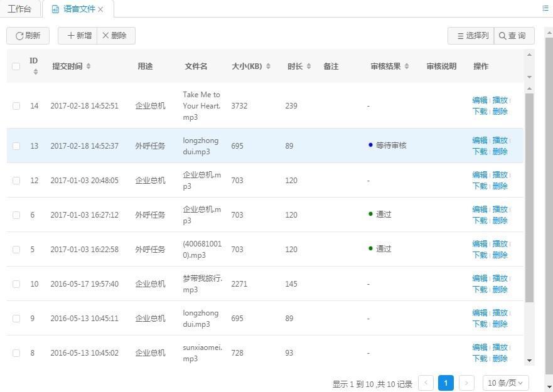
Task: Open the tab list menu icon at top right
Action: coord(544,8)
